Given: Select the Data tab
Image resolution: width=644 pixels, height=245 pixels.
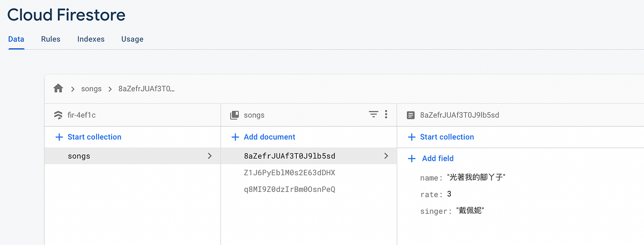Looking at the screenshot, I should click(16, 39).
